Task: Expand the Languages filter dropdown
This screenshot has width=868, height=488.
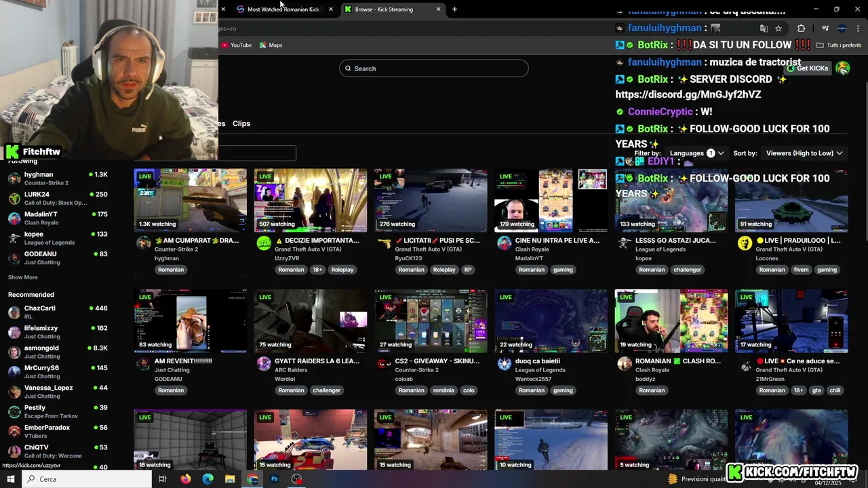Action: (697, 153)
